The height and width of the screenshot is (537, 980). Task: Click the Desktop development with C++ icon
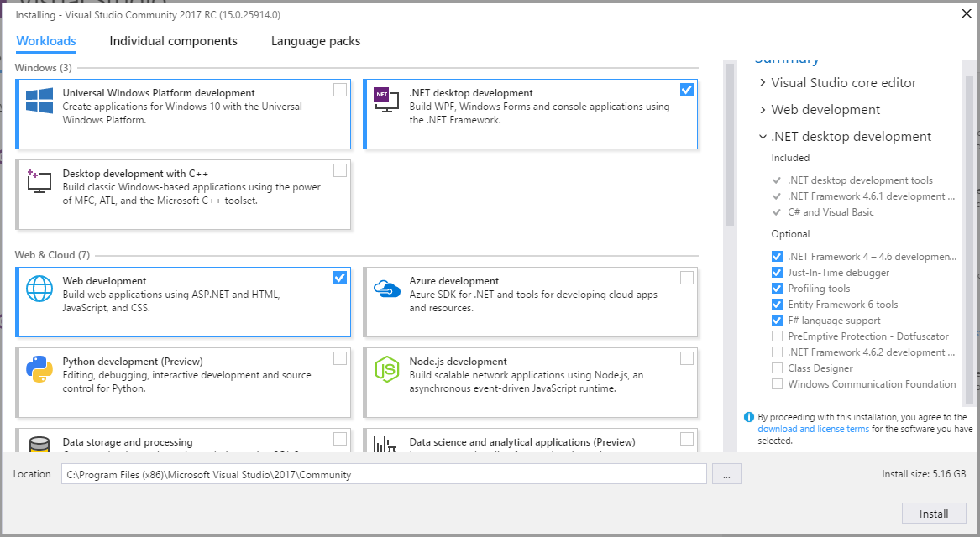pos(39,180)
